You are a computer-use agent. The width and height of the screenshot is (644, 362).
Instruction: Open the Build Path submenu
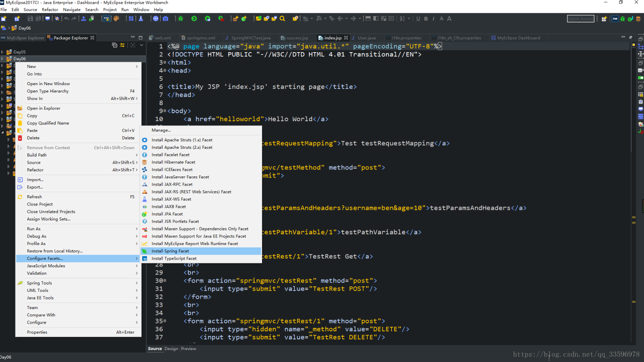pos(78,155)
